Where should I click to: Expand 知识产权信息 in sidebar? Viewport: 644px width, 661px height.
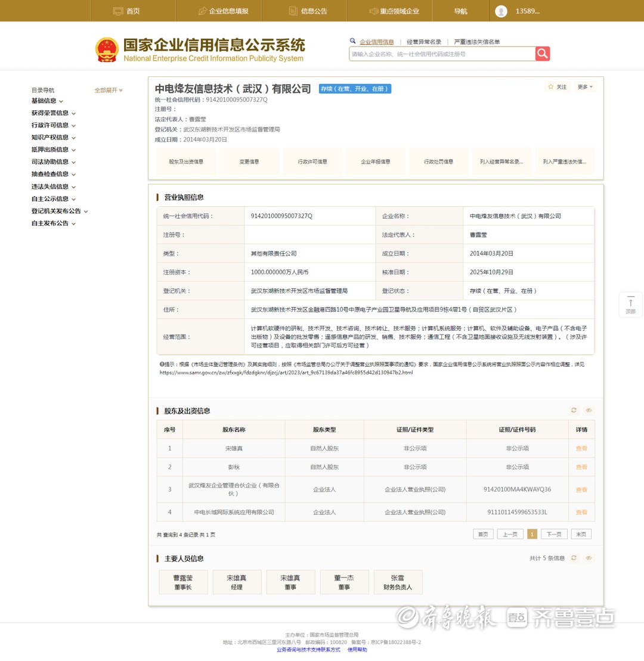point(54,138)
